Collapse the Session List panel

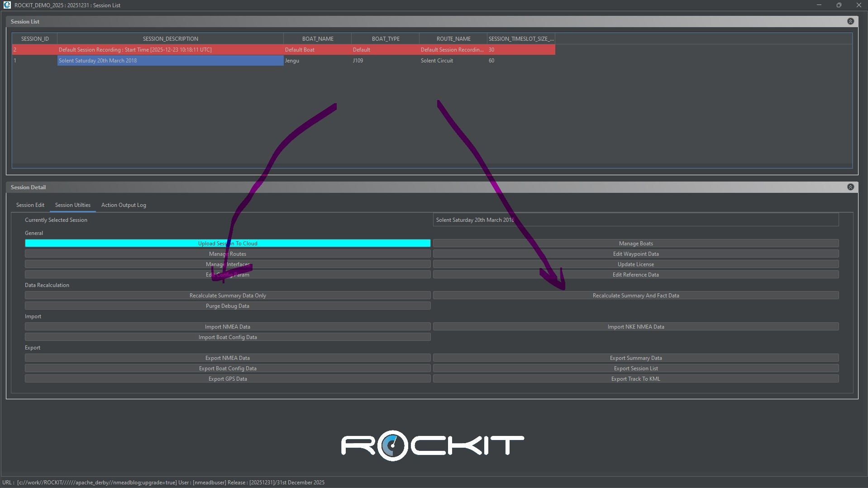tap(850, 21)
